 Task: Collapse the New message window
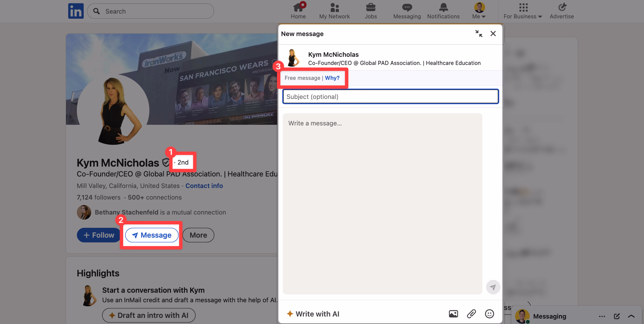[x=479, y=33]
